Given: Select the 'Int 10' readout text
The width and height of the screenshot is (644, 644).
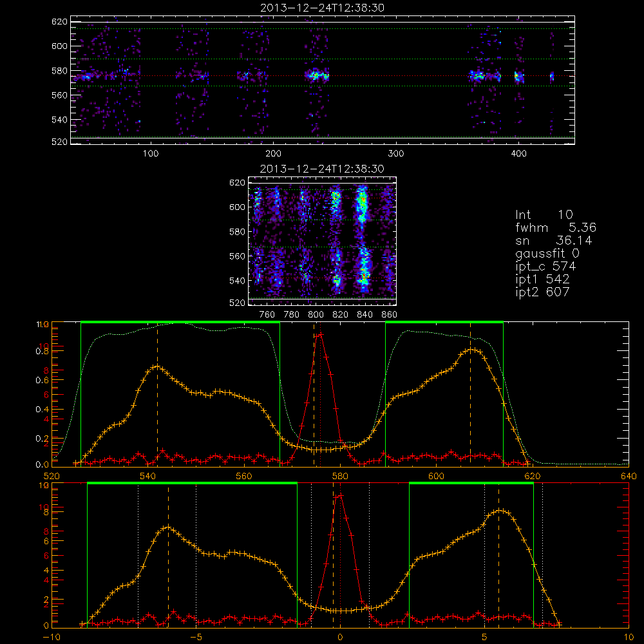Looking at the screenshot, I should coord(544,214).
